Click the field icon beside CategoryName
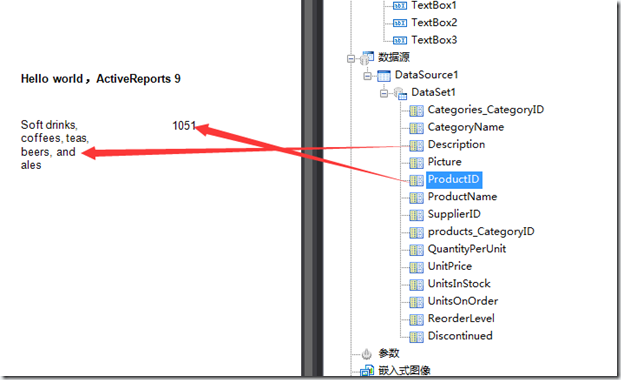The image size is (621, 380). [416, 128]
